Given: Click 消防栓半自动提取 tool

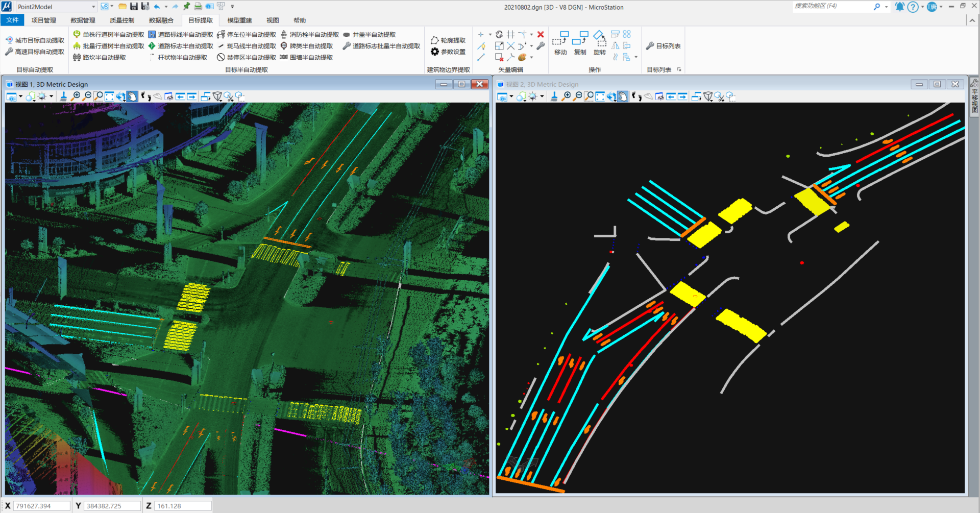Looking at the screenshot, I should [x=309, y=34].
